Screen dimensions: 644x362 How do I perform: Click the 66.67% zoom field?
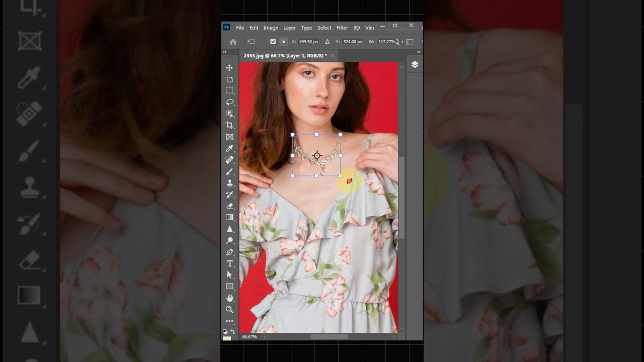tap(249, 337)
